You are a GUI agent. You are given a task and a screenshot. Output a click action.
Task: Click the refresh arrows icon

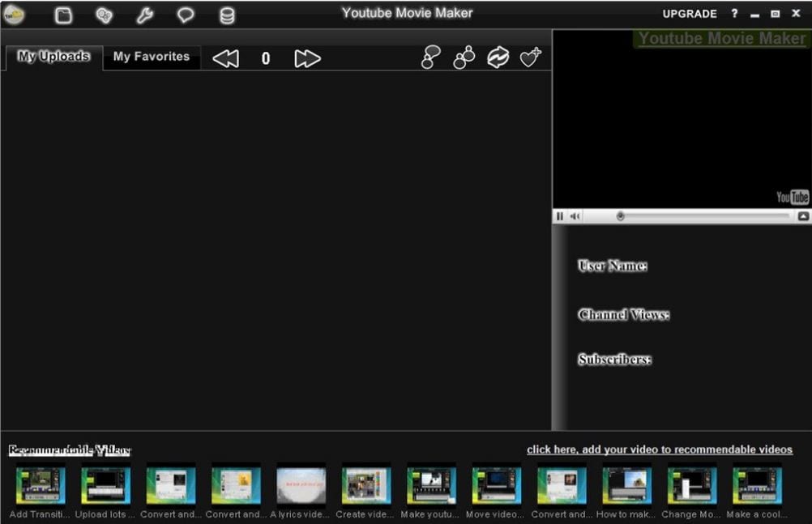click(498, 57)
